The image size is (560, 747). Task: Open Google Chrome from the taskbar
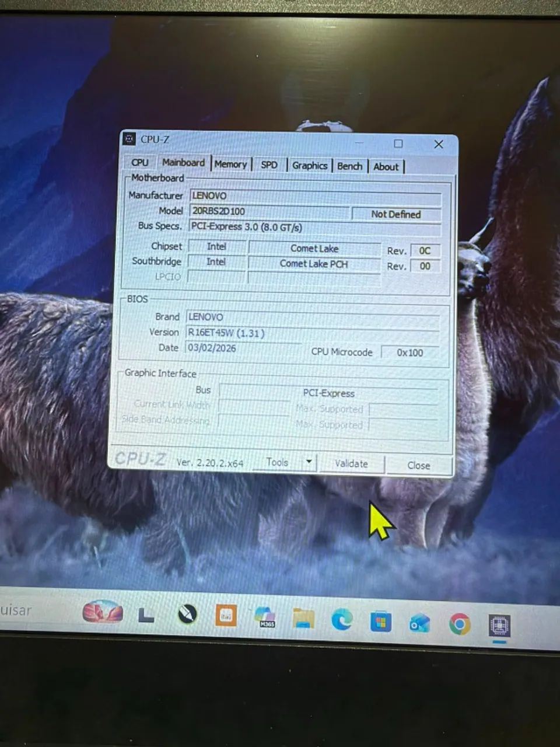point(460,624)
